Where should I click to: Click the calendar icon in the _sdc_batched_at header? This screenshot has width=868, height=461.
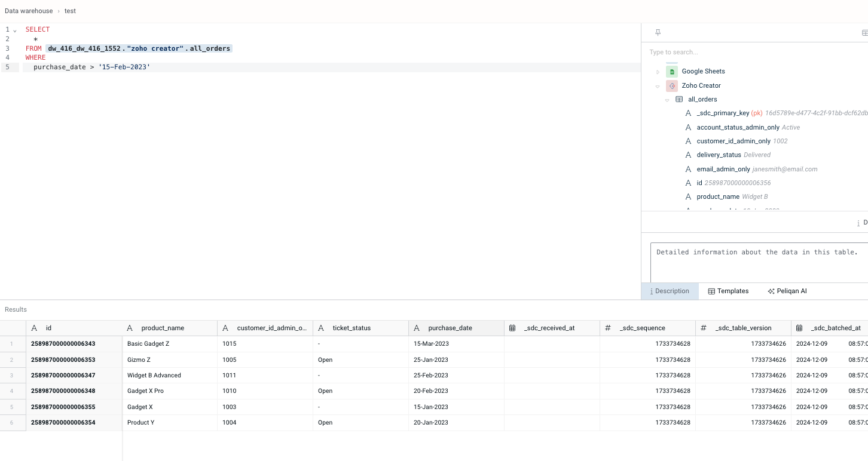click(799, 328)
